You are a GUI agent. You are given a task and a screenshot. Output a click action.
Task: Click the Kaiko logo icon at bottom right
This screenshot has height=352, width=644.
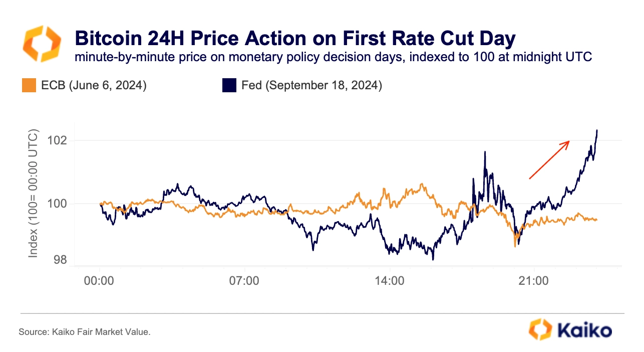coord(541,330)
